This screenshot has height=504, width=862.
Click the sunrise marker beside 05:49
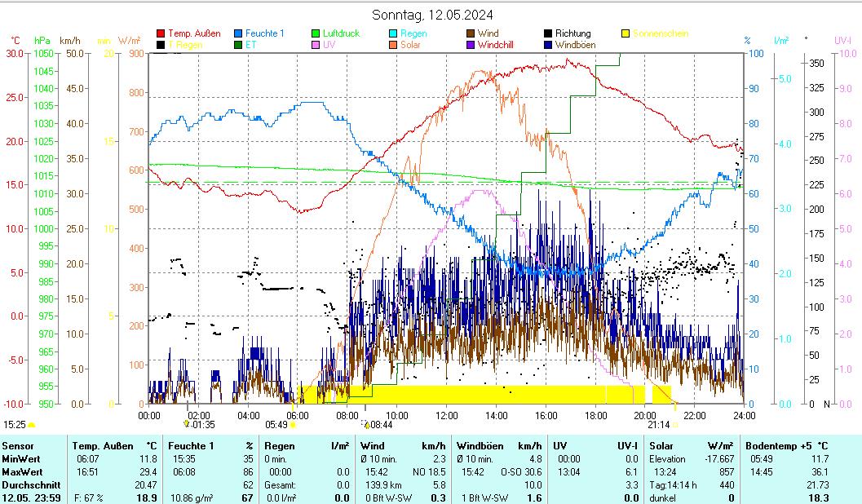pos(293,425)
